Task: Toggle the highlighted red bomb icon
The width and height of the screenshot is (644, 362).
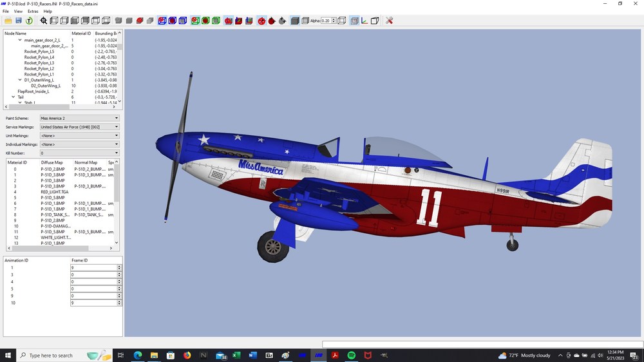Action: 261,21
